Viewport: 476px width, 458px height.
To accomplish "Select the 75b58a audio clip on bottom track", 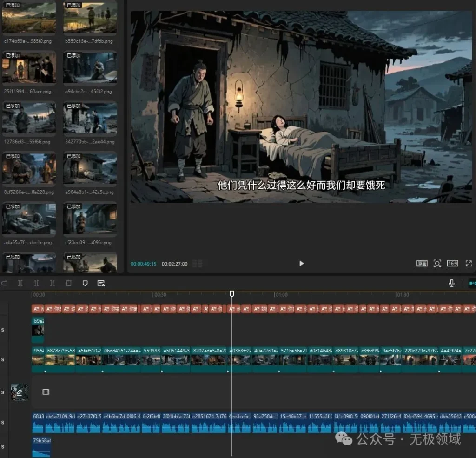I will [x=41, y=446].
